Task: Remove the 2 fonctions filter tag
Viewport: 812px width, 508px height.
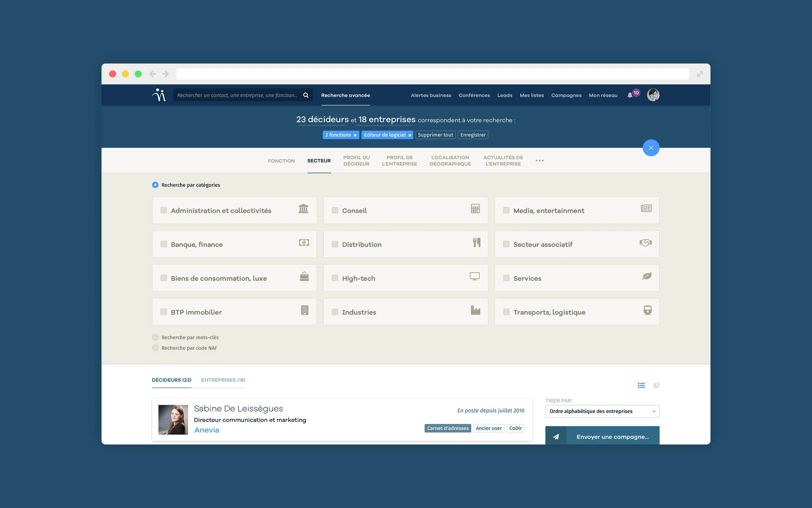Action: (x=355, y=135)
